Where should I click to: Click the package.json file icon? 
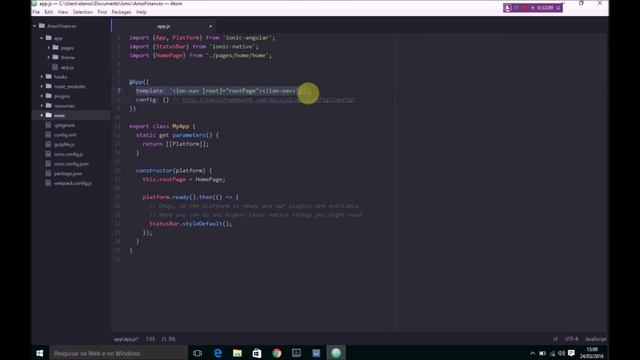tap(48, 173)
